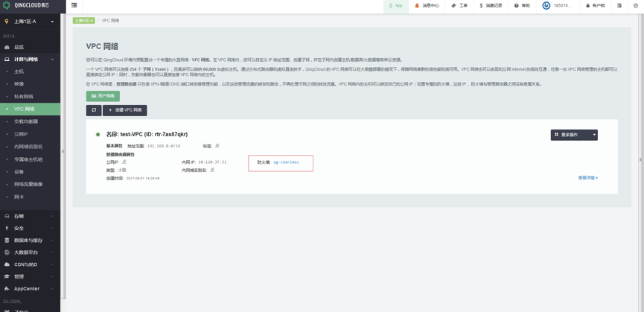
Task: Open the 帐户锁 account lock
Action: [595, 6]
